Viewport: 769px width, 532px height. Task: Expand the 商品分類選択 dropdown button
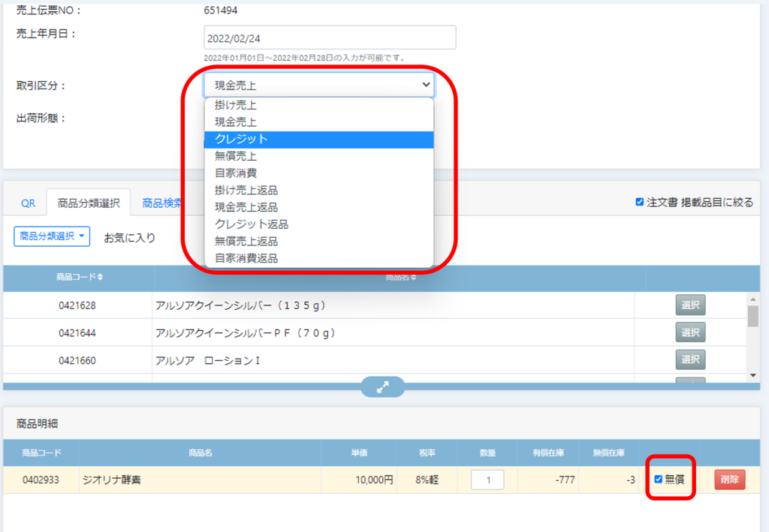(x=52, y=236)
